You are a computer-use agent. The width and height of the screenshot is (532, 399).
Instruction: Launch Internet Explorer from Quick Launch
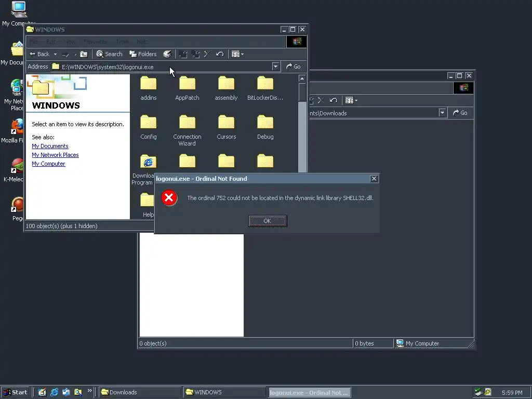pos(54,392)
